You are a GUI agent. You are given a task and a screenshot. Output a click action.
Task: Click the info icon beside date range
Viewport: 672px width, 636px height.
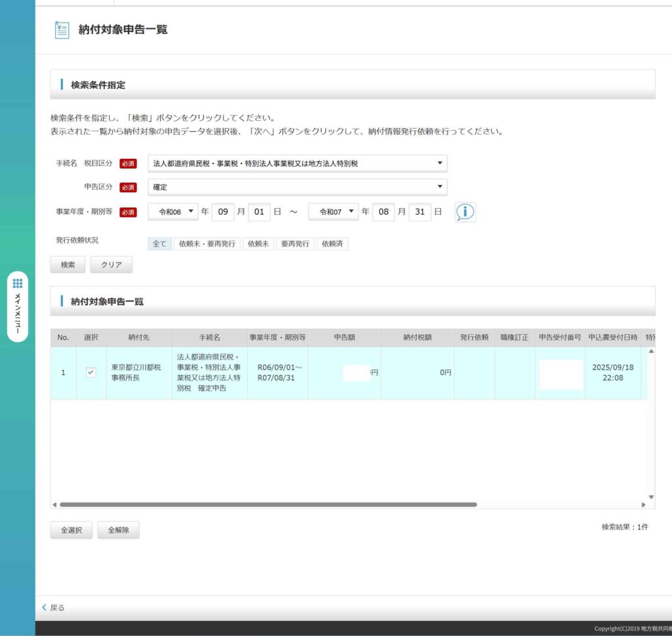coord(465,212)
